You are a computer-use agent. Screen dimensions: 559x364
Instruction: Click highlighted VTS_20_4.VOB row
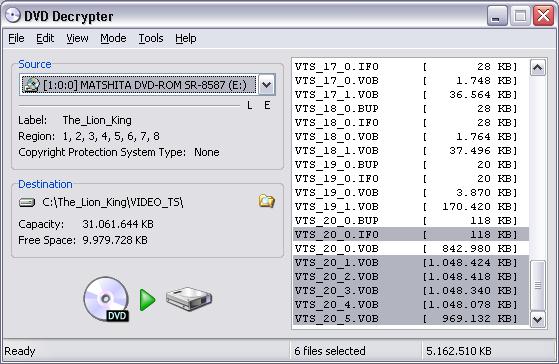point(411,304)
